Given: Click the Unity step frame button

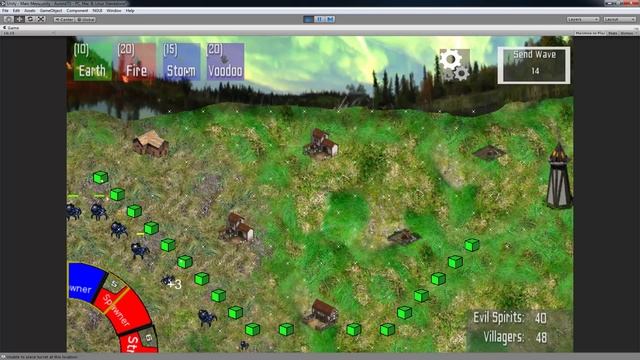Looking at the screenshot, I should click(330, 19).
